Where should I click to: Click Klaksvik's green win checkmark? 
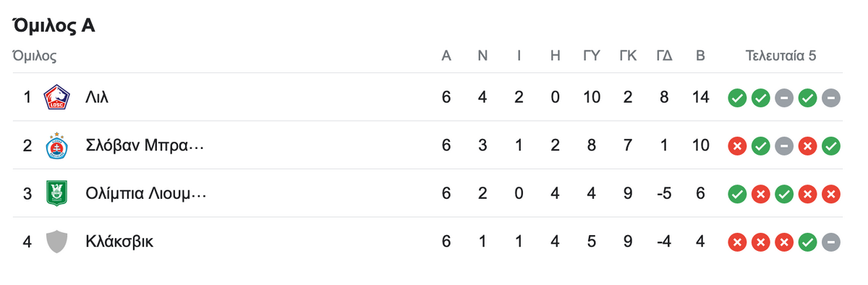pos(807,242)
